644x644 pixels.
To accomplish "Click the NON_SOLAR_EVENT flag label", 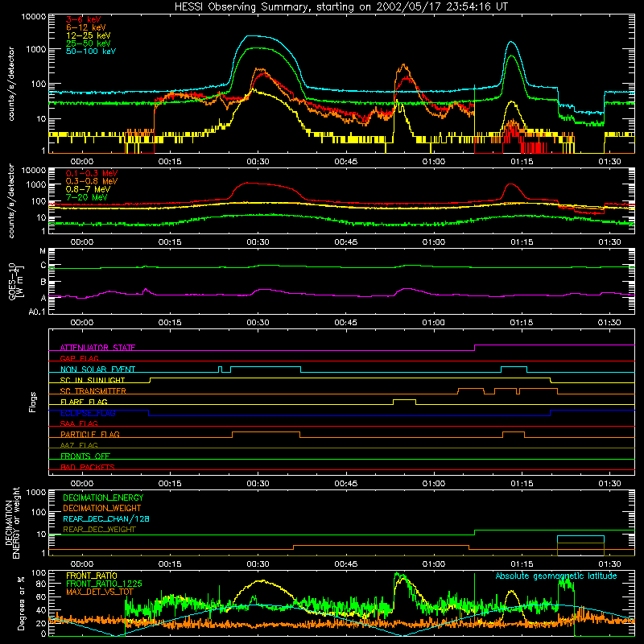I will tap(97, 369).
